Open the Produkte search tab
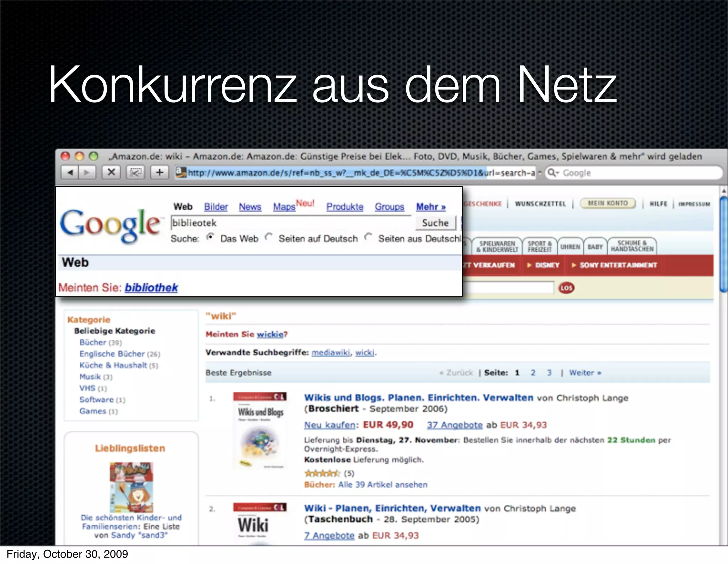 coord(345,207)
